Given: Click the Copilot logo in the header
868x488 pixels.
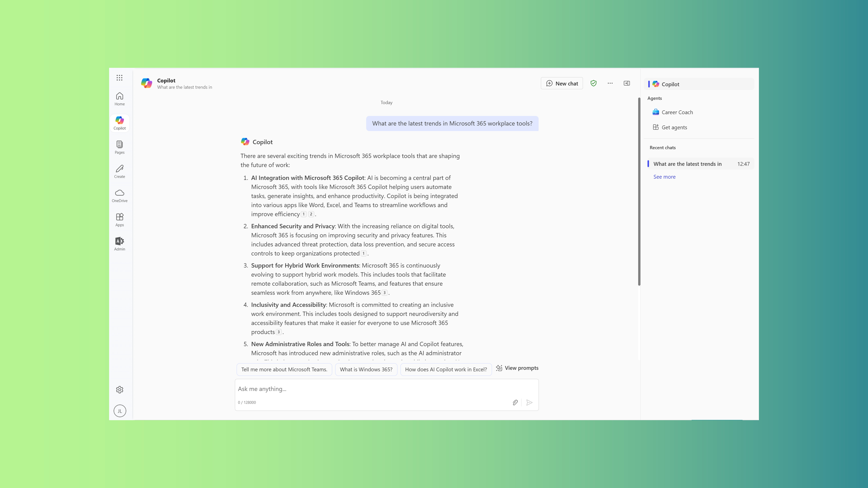Looking at the screenshot, I should (147, 83).
